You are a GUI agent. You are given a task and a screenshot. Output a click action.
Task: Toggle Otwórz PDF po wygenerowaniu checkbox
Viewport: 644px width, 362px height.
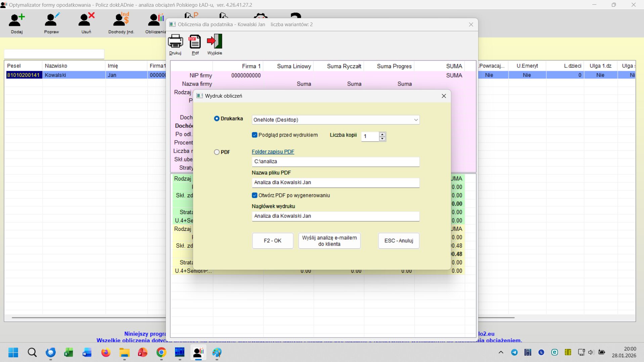pyautogui.click(x=255, y=195)
